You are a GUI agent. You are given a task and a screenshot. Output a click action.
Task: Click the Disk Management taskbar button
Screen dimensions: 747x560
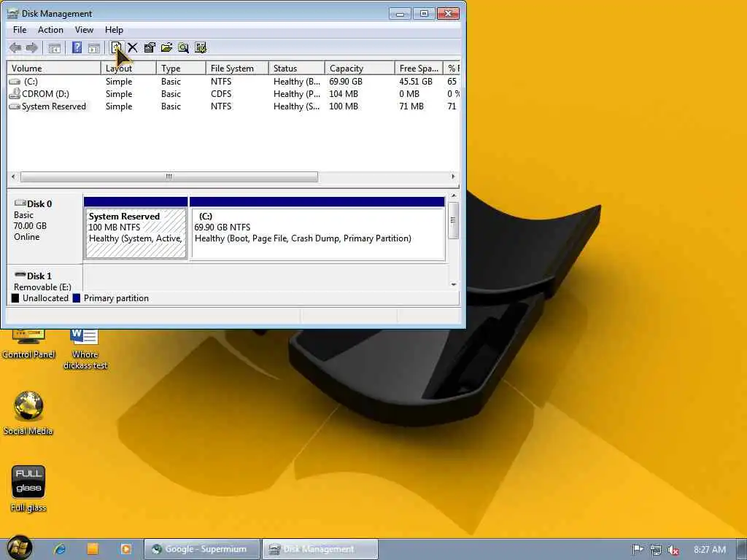(320, 549)
